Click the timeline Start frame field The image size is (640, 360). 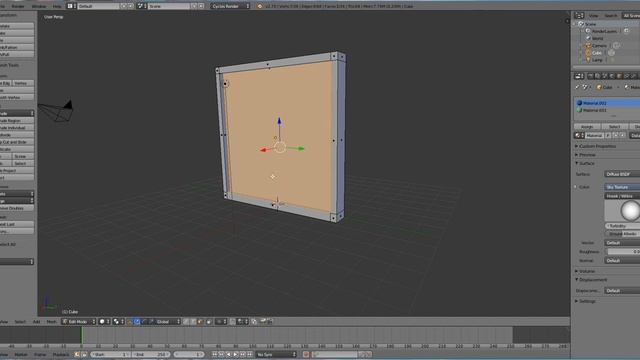[110, 354]
